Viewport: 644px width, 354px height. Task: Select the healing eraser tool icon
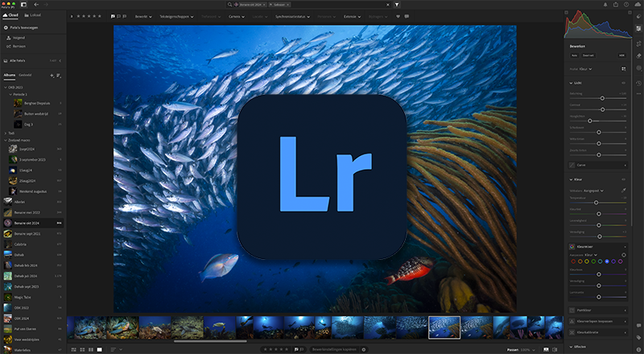638,56
